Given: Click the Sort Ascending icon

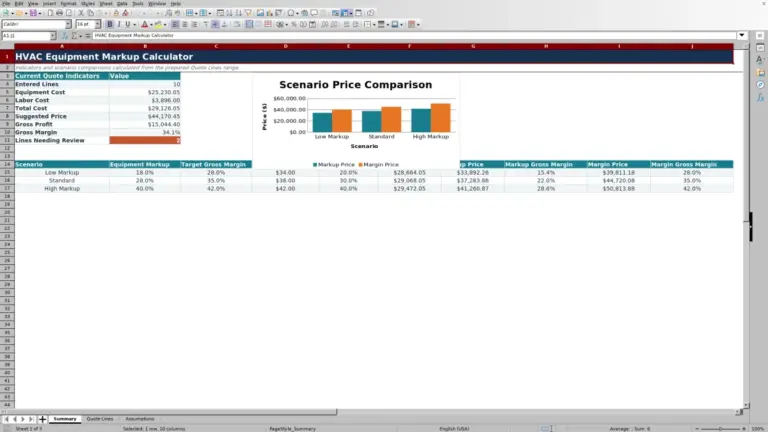Looking at the screenshot, I should coord(229,13).
